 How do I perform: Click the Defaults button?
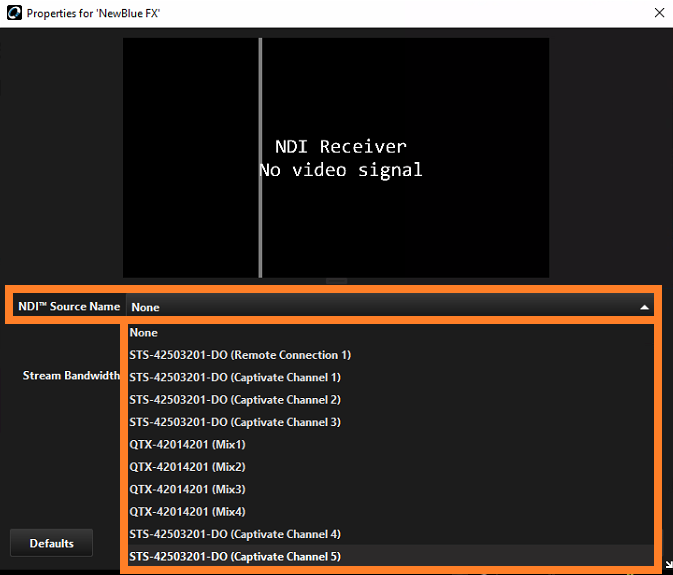pos(52,543)
